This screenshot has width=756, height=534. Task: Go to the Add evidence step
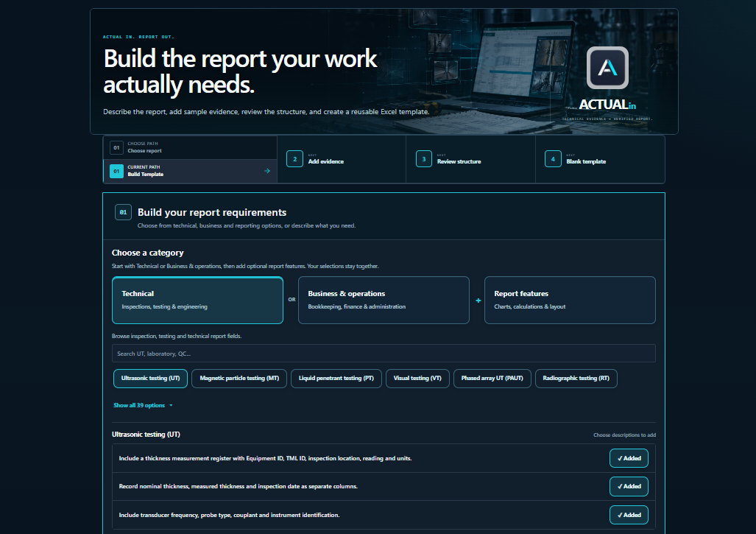[342, 159]
